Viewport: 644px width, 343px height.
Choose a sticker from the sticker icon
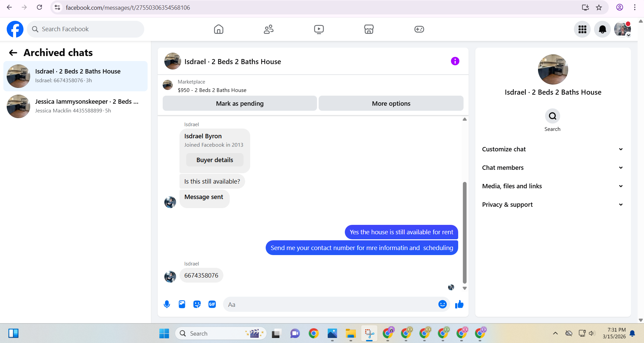(x=197, y=304)
